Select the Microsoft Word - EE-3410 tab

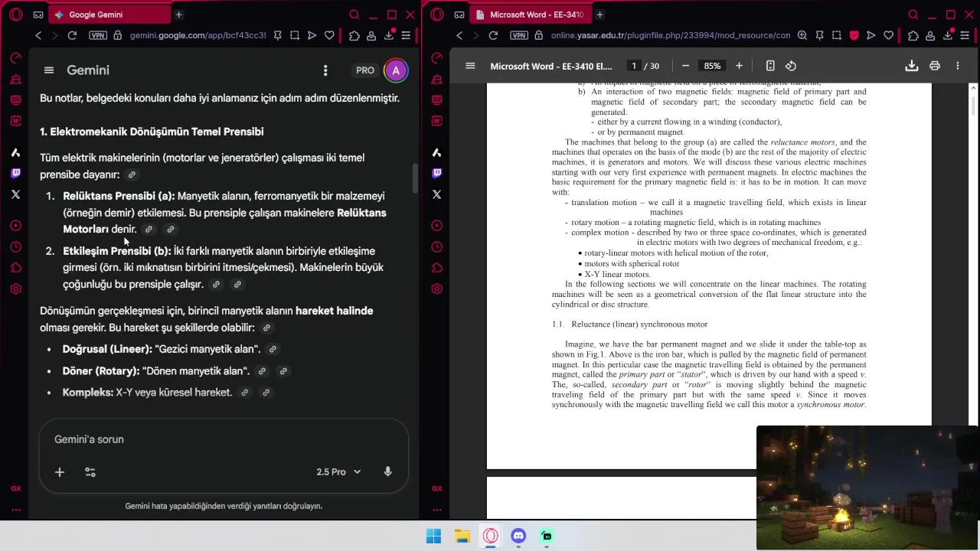[530, 15]
